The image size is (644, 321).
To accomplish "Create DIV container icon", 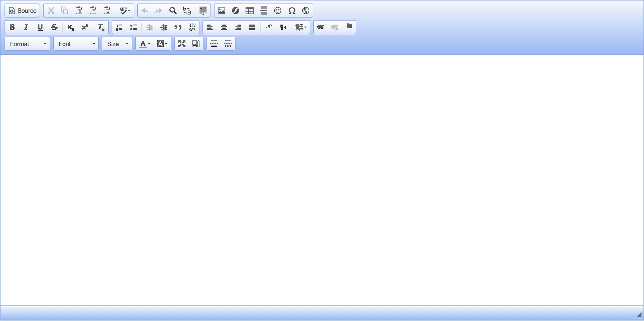I will (192, 27).
